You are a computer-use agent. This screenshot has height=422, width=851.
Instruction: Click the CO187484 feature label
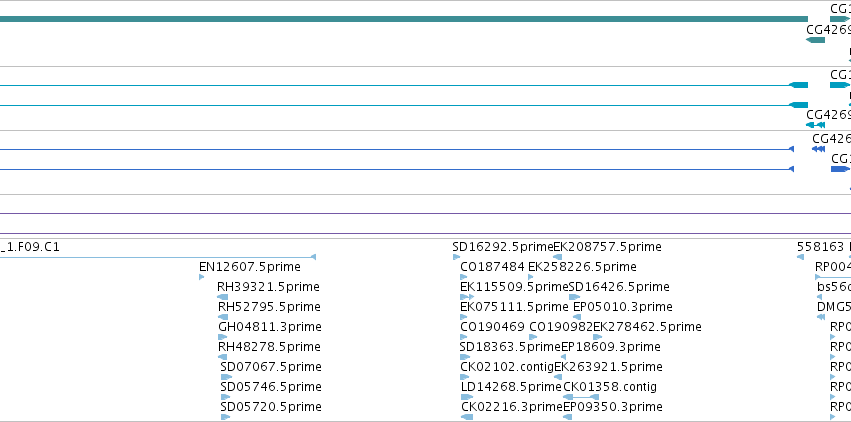coord(492,266)
